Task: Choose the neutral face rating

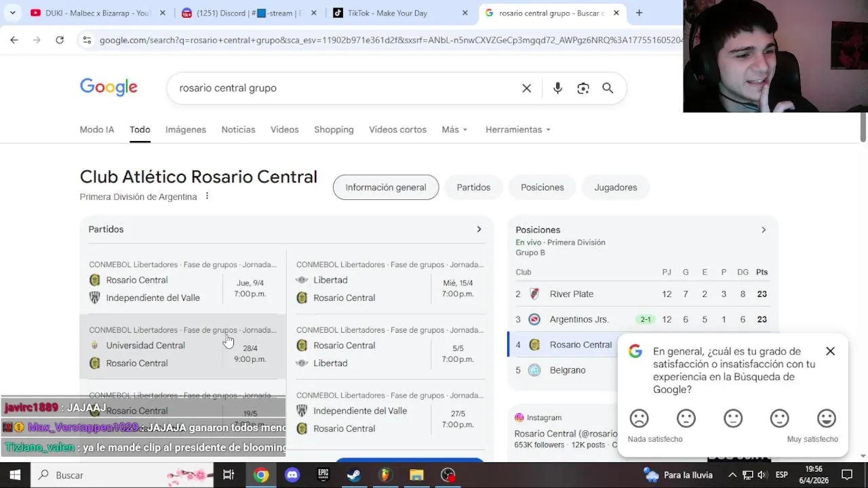Action: tap(733, 418)
